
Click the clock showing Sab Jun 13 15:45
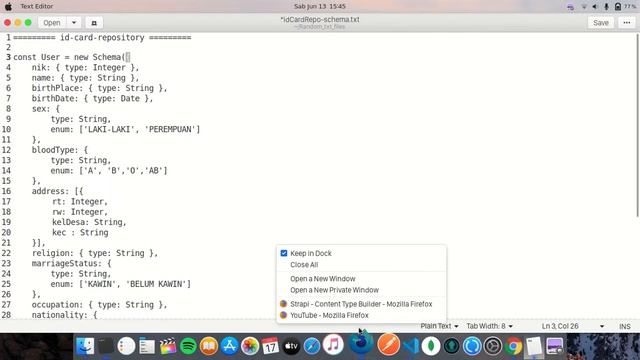coord(320,6)
